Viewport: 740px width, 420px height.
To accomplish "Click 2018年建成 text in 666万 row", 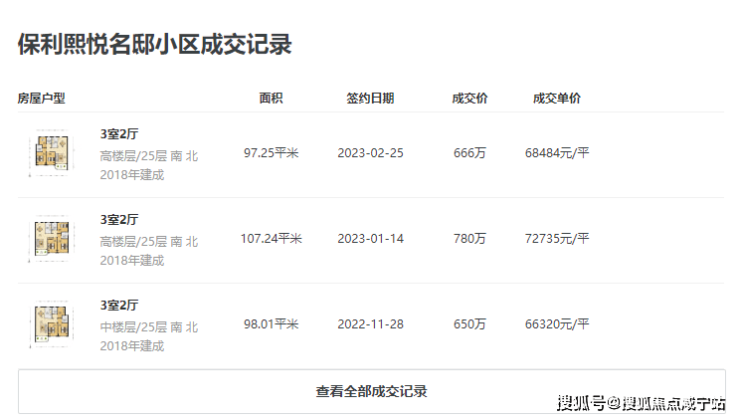I will tap(132, 175).
